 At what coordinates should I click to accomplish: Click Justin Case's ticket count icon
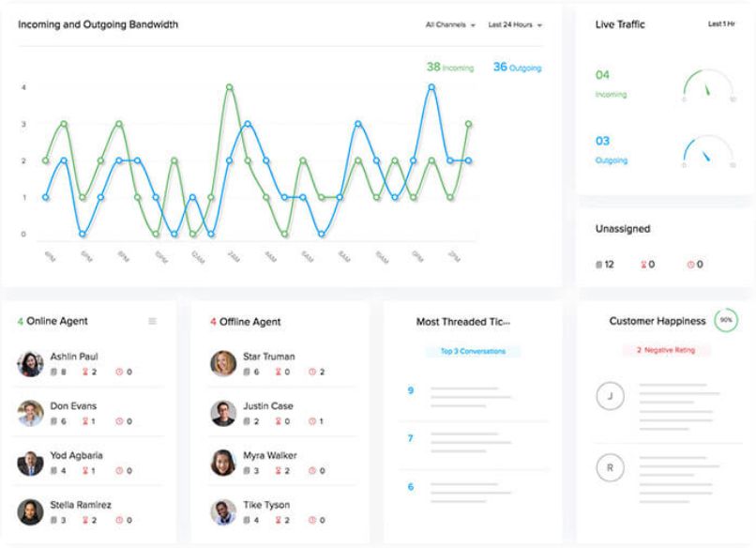[247, 421]
